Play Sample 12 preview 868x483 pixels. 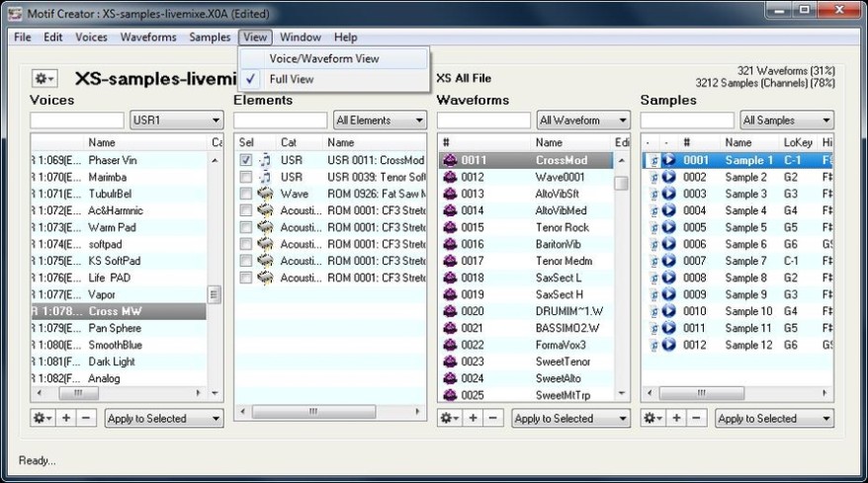[x=668, y=345]
